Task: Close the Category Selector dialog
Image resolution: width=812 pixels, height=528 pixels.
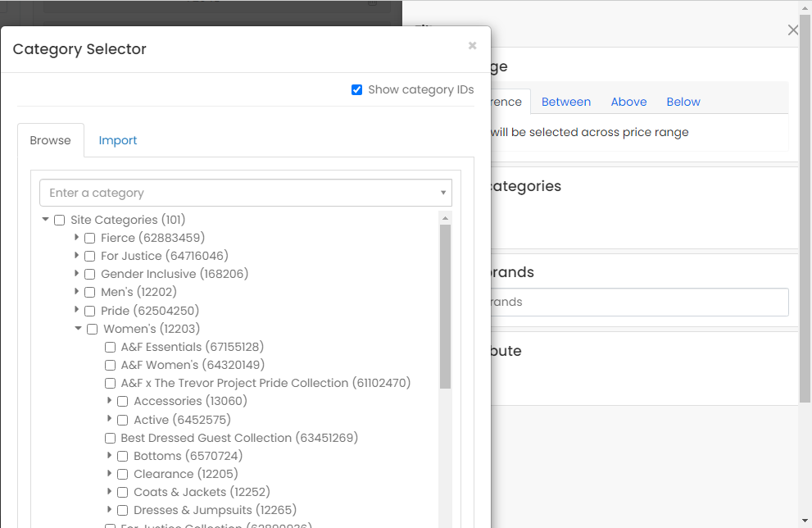Action: click(472, 46)
